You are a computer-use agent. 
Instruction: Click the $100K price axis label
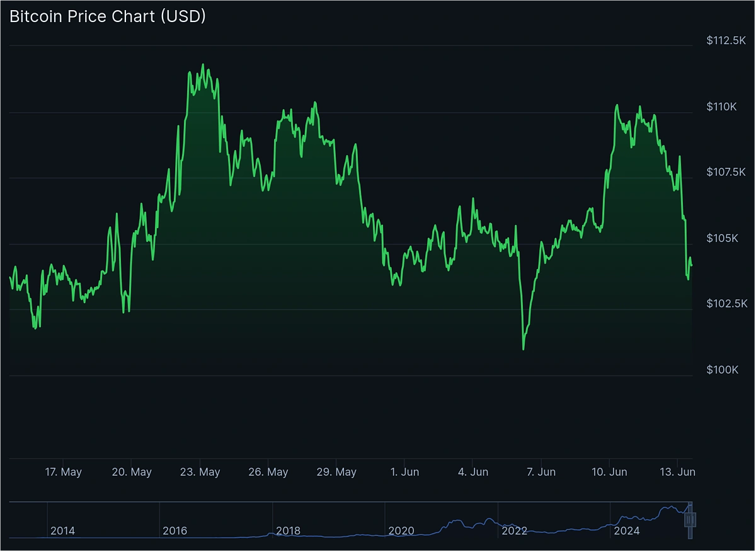pyautogui.click(x=722, y=370)
